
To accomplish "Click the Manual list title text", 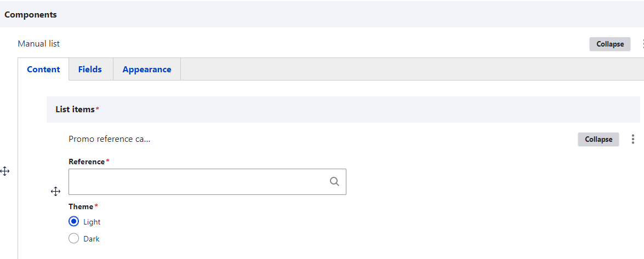I will coord(39,44).
